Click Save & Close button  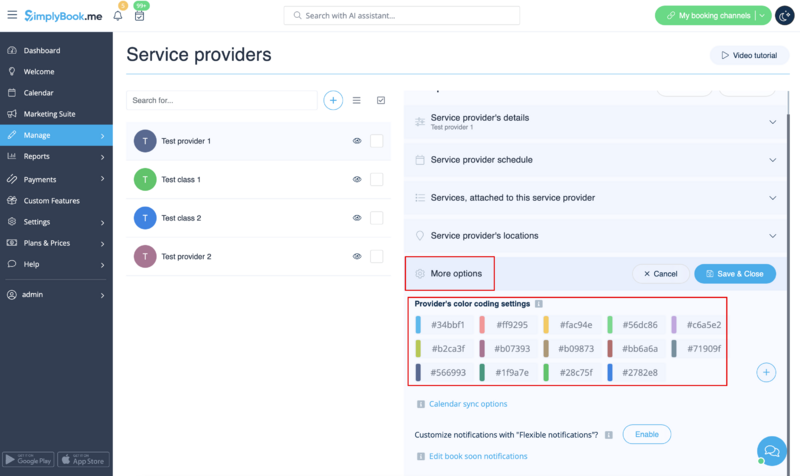(735, 274)
